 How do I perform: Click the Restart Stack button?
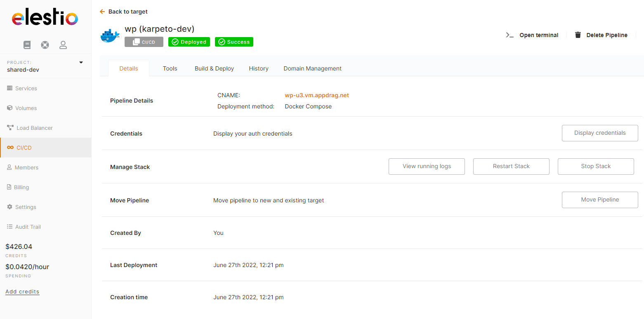511,167
